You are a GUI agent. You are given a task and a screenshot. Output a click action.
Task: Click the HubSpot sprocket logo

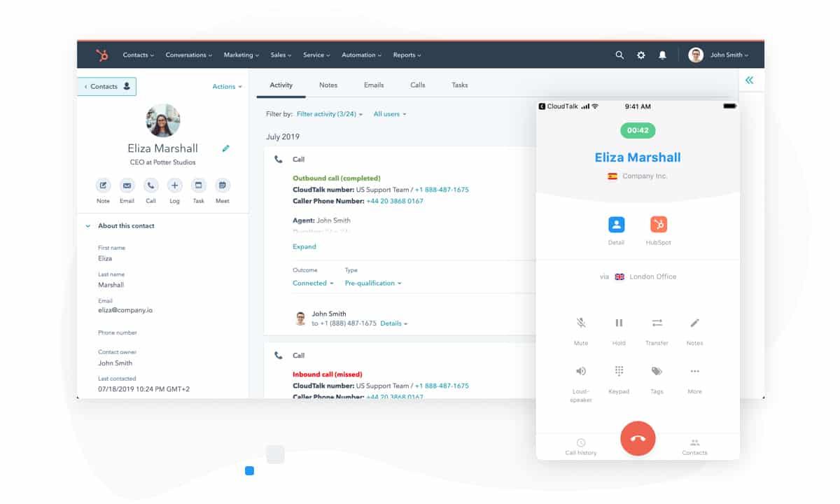coord(102,55)
